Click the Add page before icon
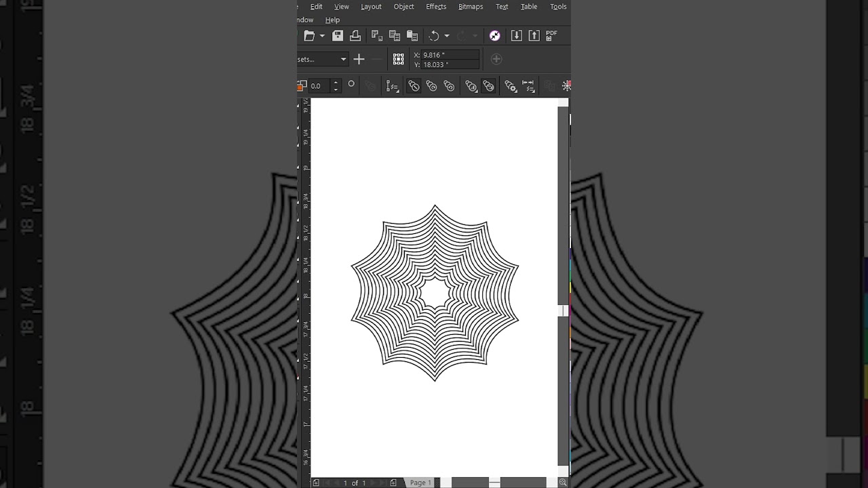 click(316, 483)
